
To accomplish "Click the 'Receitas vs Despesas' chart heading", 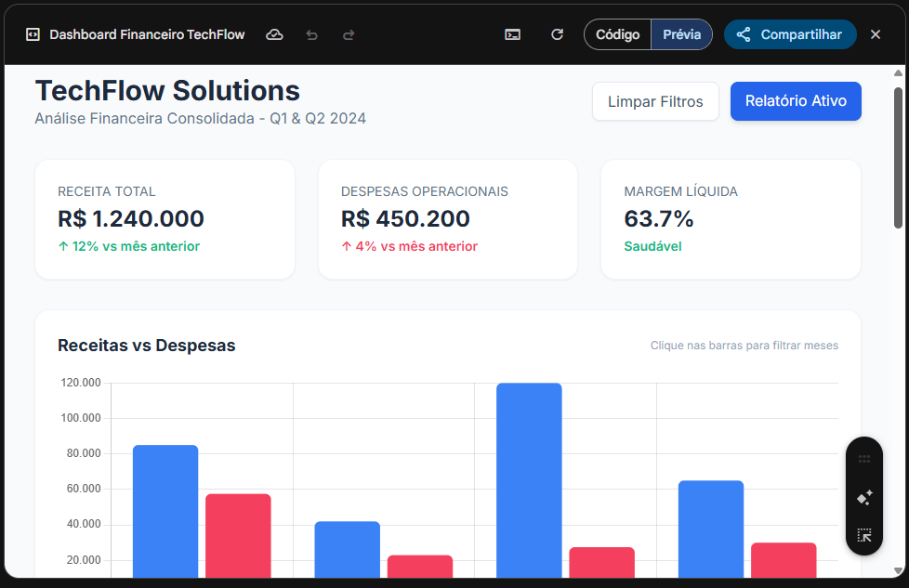I will (147, 346).
